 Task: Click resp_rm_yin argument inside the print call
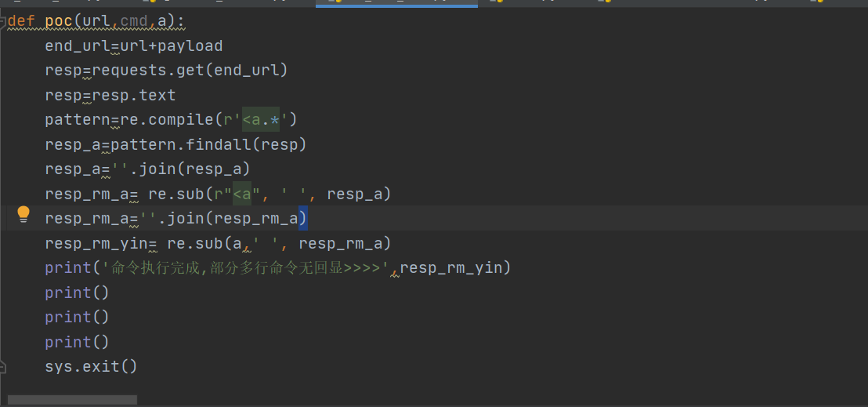click(450, 268)
